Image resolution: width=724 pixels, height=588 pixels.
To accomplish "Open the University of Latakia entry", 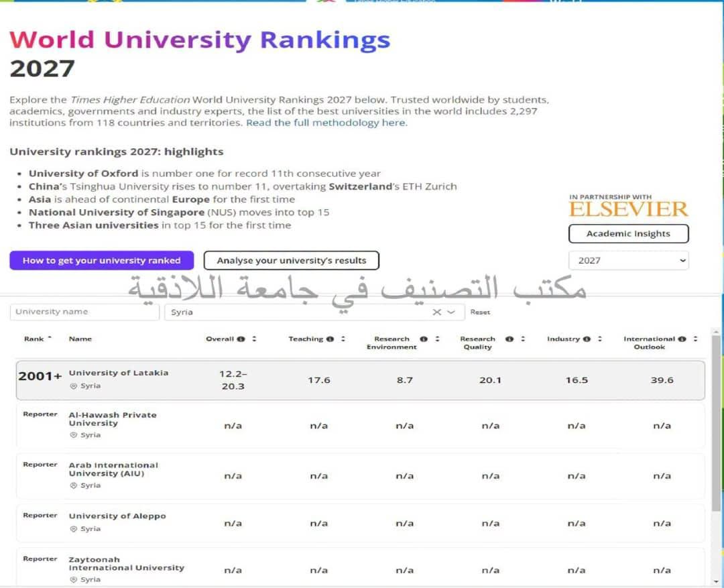I will 119,373.
